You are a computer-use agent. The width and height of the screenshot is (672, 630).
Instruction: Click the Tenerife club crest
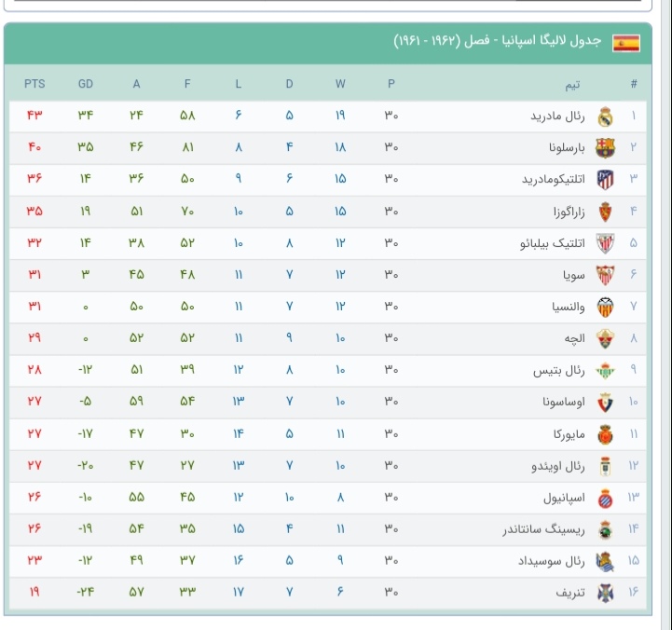point(605,593)
